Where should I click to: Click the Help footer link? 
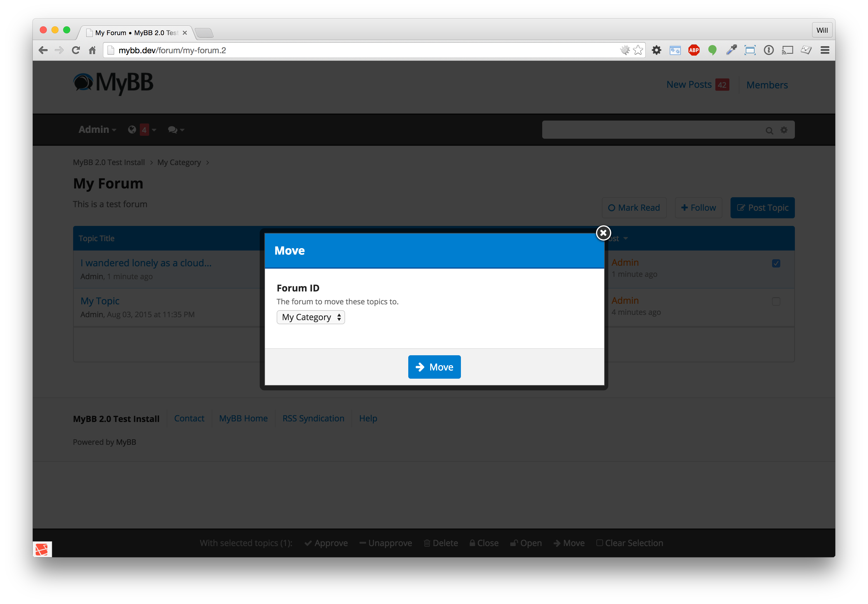click(367, 417)
